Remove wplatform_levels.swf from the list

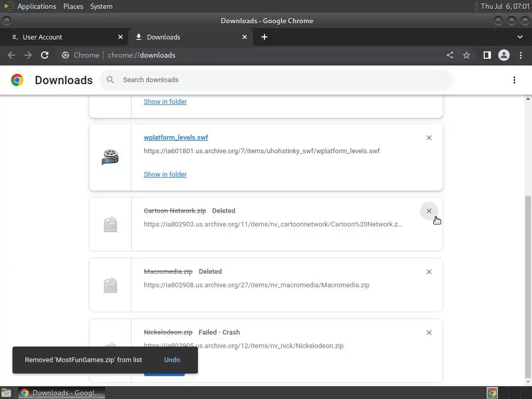pos(429,138)
